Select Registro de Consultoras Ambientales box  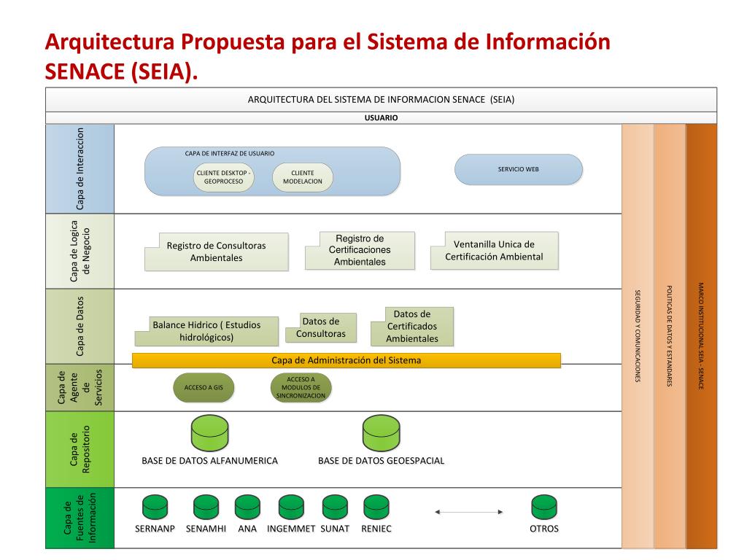217,252
